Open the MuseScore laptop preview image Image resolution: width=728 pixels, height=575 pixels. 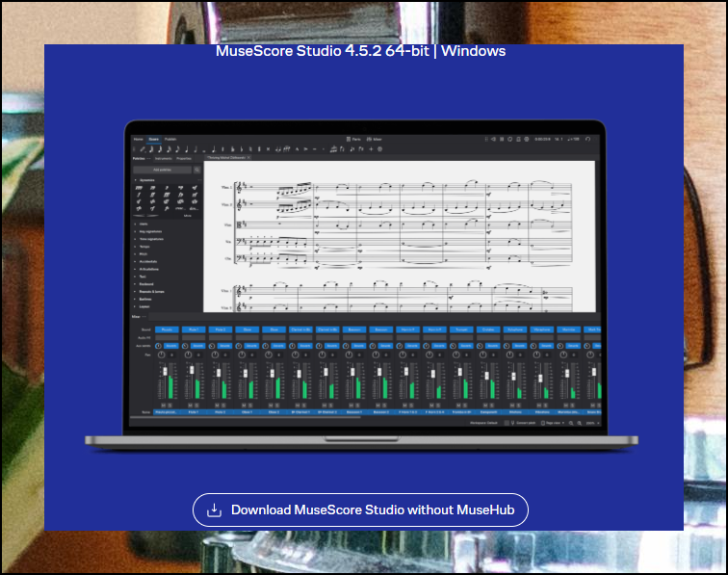pyautogui.click(x=362, y=285)
